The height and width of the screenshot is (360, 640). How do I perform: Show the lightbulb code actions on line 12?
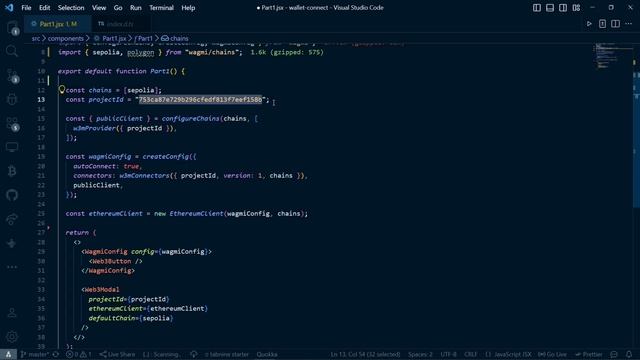(62, 89)
